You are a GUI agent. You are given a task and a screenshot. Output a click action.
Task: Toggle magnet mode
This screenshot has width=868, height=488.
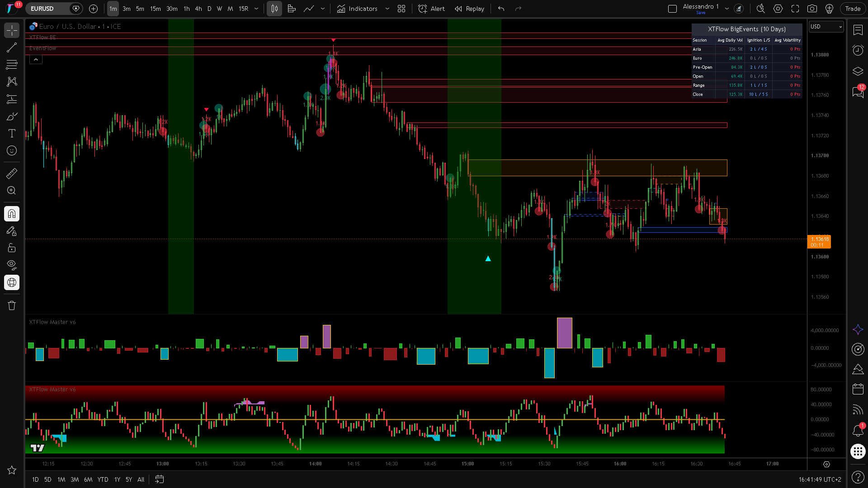tap(12, 214)
